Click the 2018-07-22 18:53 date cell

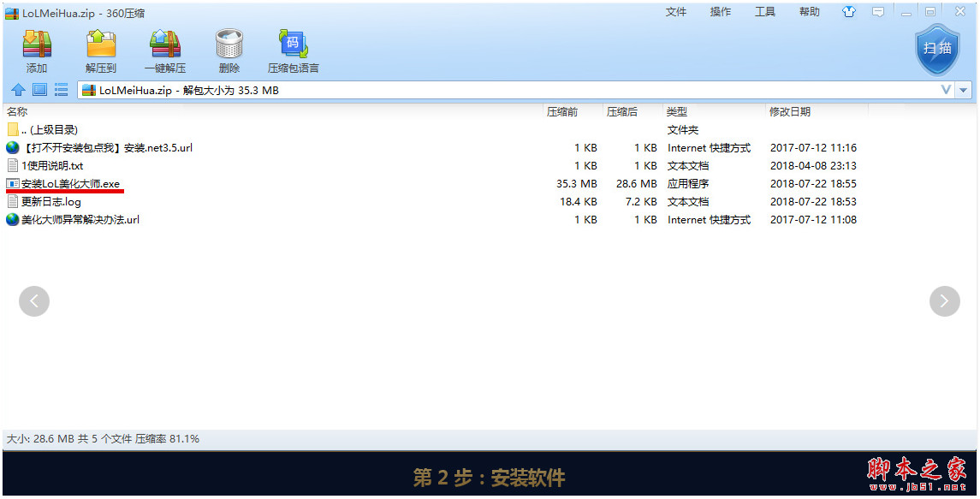click(x=813, y=202)
